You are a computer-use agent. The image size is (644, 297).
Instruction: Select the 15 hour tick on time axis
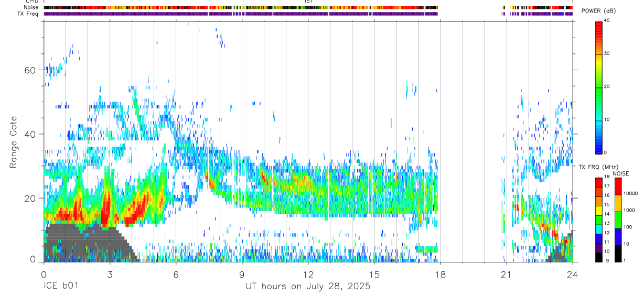point(374,274)
